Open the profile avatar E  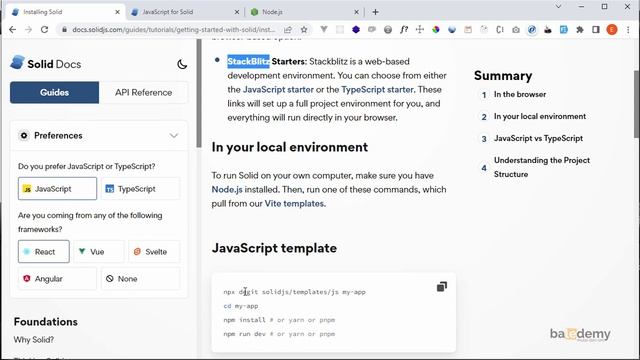tap(612, 29)
